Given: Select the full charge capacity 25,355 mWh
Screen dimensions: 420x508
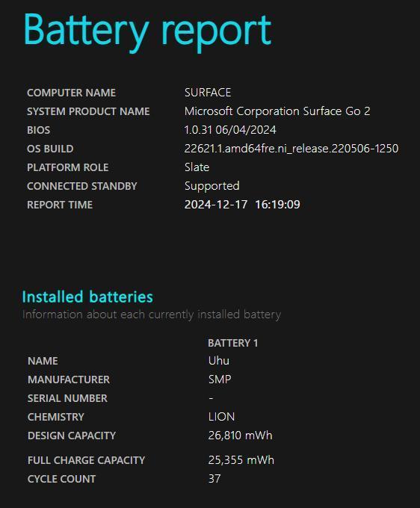Looking at the screenshot, I should click(x=241, y=460).
